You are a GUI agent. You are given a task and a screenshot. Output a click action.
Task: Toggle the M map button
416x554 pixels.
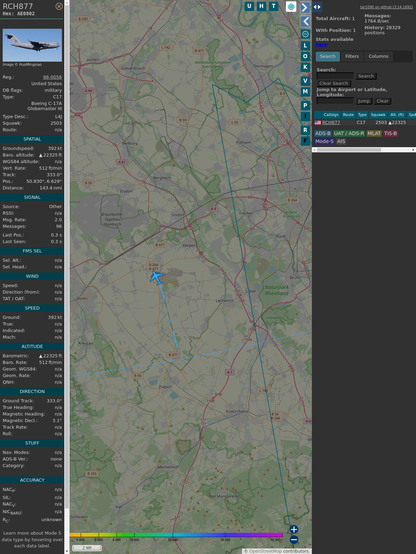305,92
